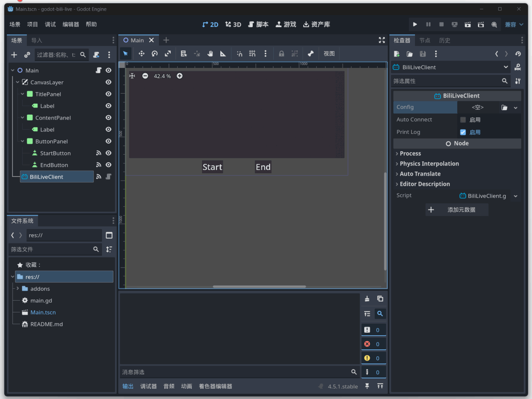
Task: Click the 筛选属性 filter field
Action: tap(451, 81)
